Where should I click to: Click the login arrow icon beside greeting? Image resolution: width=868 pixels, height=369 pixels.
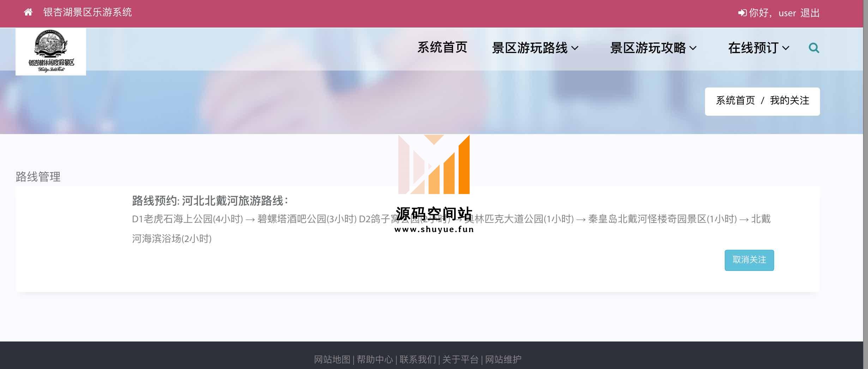tap(742, 13)
